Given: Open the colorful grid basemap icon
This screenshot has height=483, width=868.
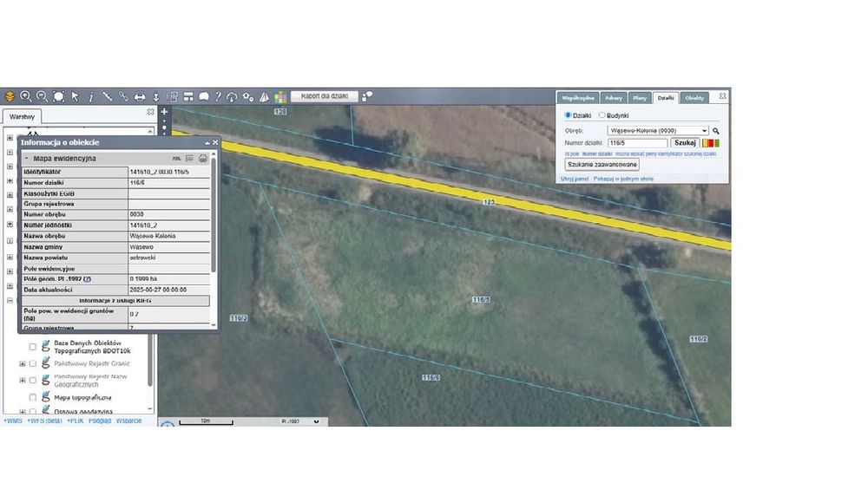Looking at the screenshot, I should point(280,97).
